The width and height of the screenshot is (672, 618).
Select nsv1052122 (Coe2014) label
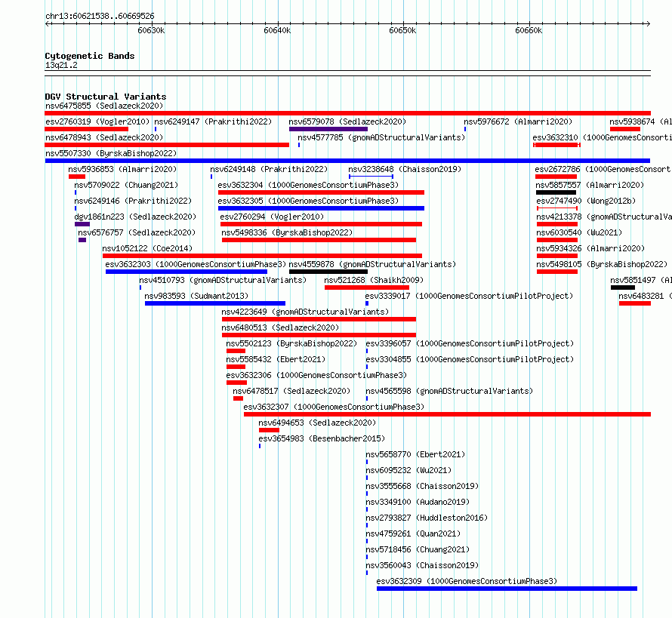coord(147,248)
